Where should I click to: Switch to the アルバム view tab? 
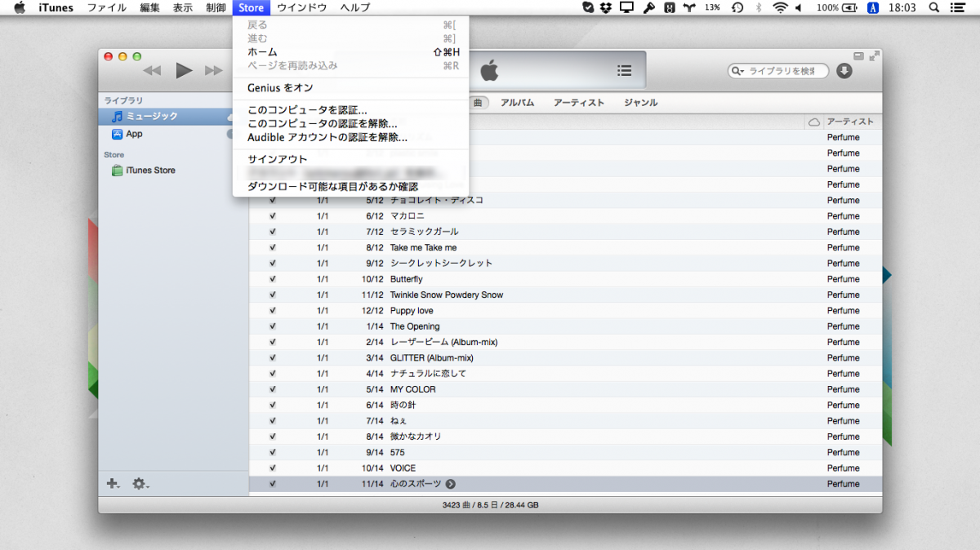518,102
